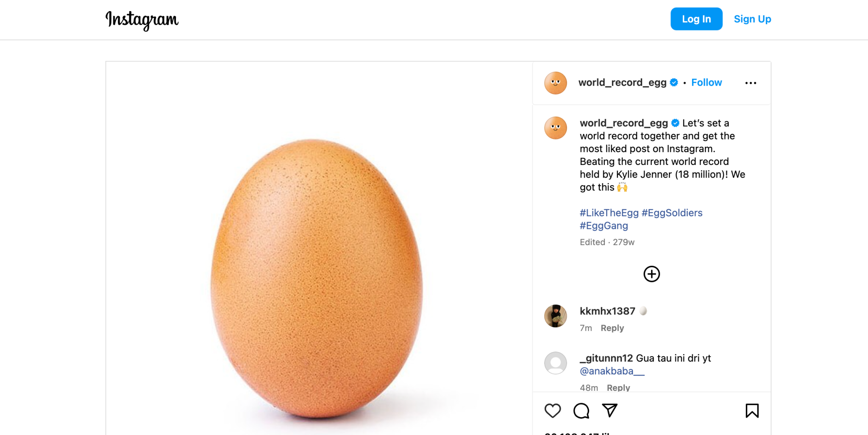Open the #EggSoldiers hashtag
This screenshot has height=435, width=868.
[672, 213]
